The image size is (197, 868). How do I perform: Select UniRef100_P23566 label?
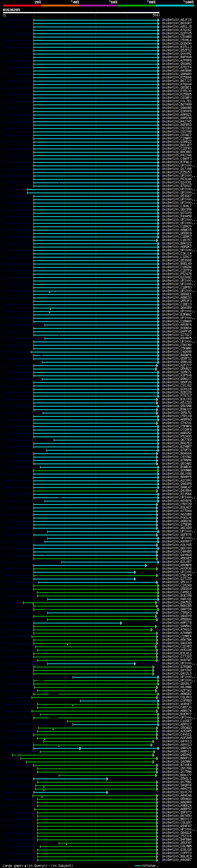(x=177, y=494)
